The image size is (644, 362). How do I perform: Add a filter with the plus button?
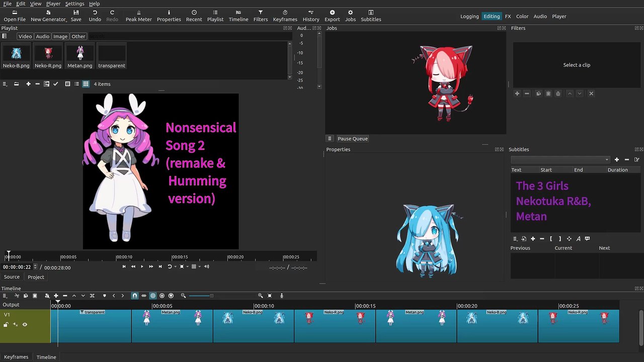(x=517, y=94)
